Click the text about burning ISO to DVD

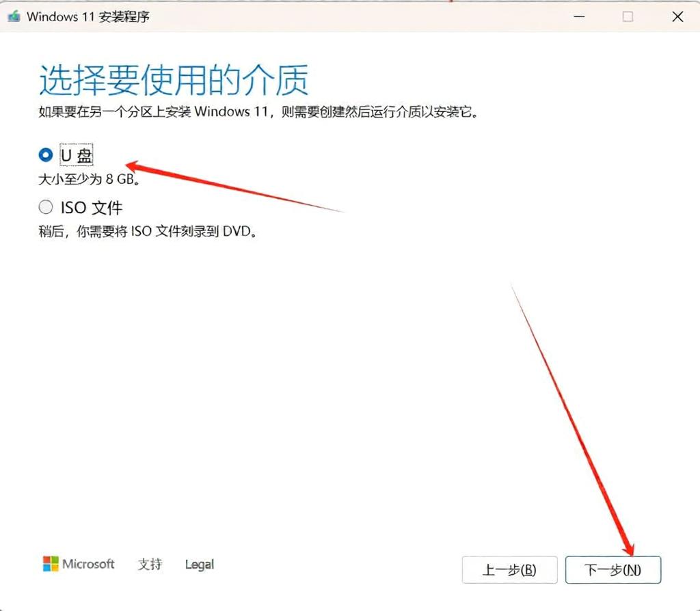(148, 231)
